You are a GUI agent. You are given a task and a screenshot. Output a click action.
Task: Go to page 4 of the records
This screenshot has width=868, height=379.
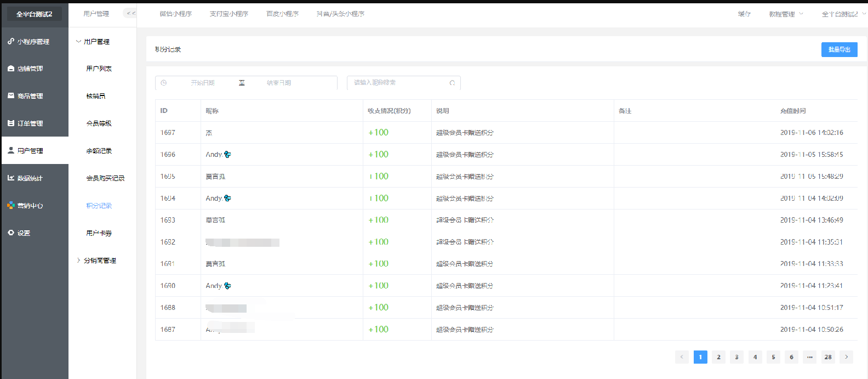click(x=755, y=357)
